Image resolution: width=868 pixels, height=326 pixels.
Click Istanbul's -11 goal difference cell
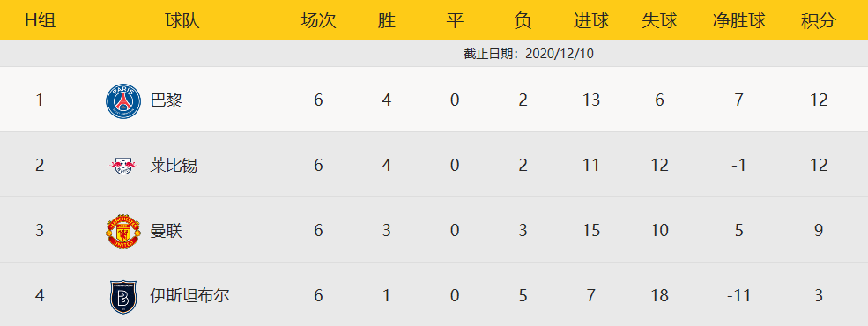739,295
